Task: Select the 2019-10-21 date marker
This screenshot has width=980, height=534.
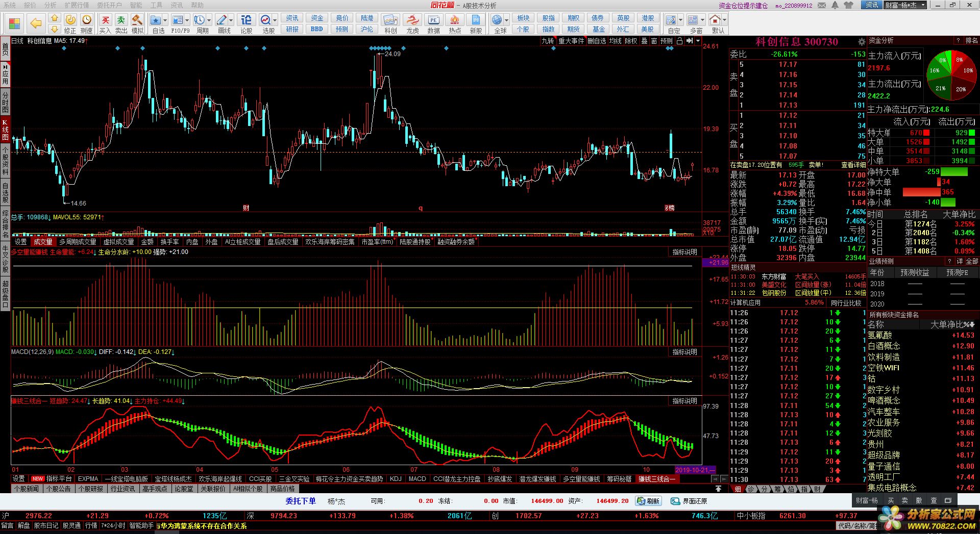Action: (695, 470)
